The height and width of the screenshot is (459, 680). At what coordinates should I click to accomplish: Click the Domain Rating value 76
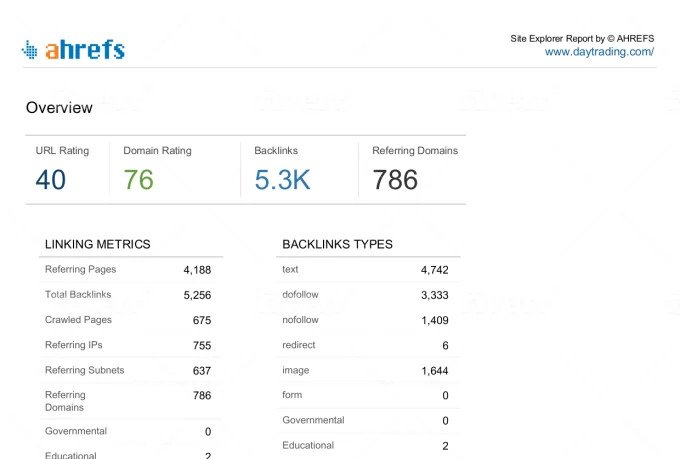click(x=139, y=180)
